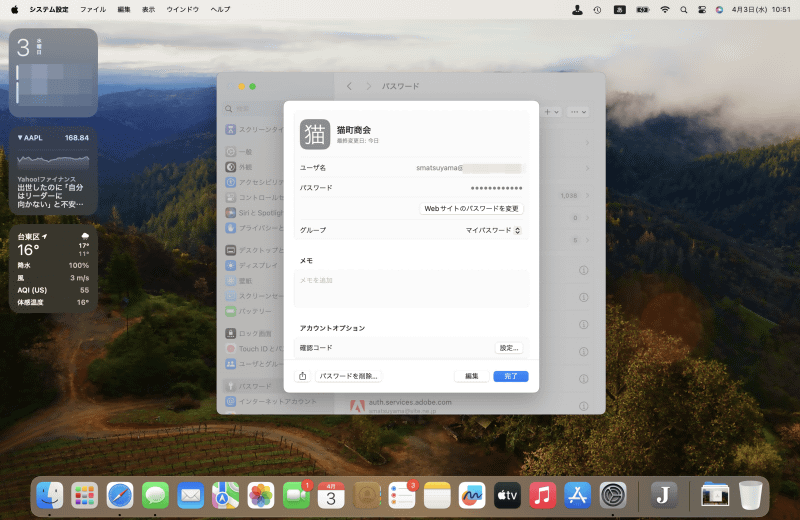This screenshot has width=800, height=520.
Task: Click menu bar date and time 10:51
Action: coord(761,9)
